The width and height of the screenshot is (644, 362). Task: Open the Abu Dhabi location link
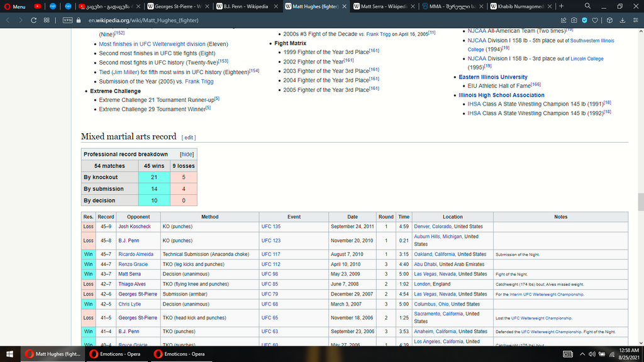tap(425, 265)
